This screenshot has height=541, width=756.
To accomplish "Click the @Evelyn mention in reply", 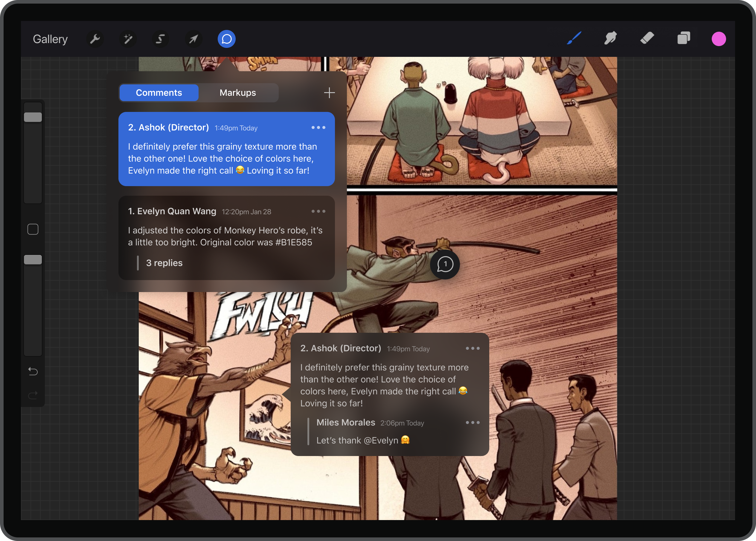I will coord(381,440).
